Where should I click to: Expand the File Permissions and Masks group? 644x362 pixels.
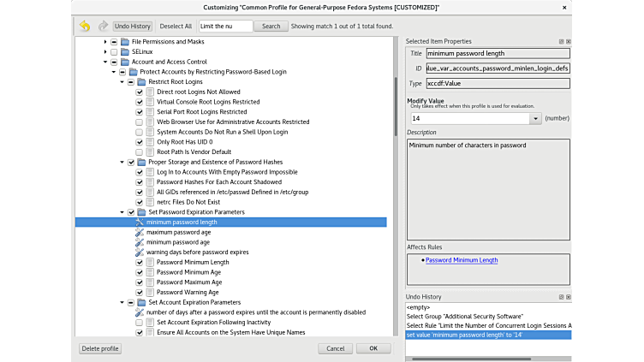105,41
